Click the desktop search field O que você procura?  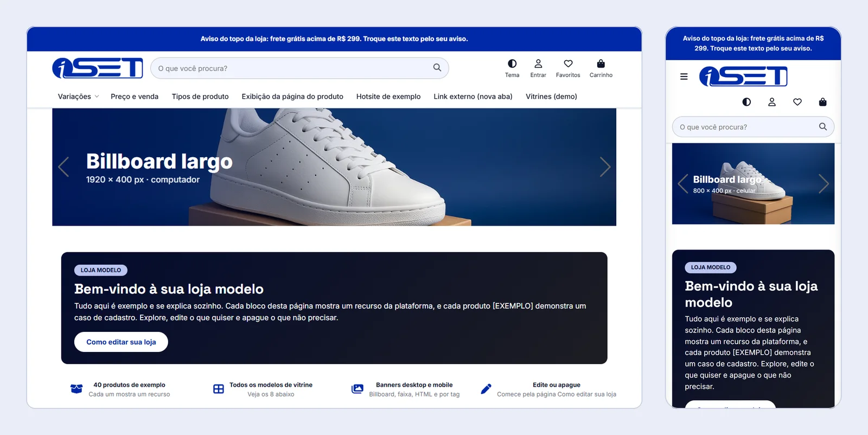(299, 68)
